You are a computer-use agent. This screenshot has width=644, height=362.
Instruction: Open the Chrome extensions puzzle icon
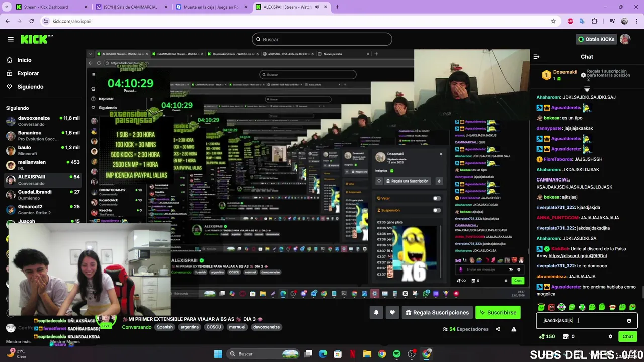(x=595, y=21)
